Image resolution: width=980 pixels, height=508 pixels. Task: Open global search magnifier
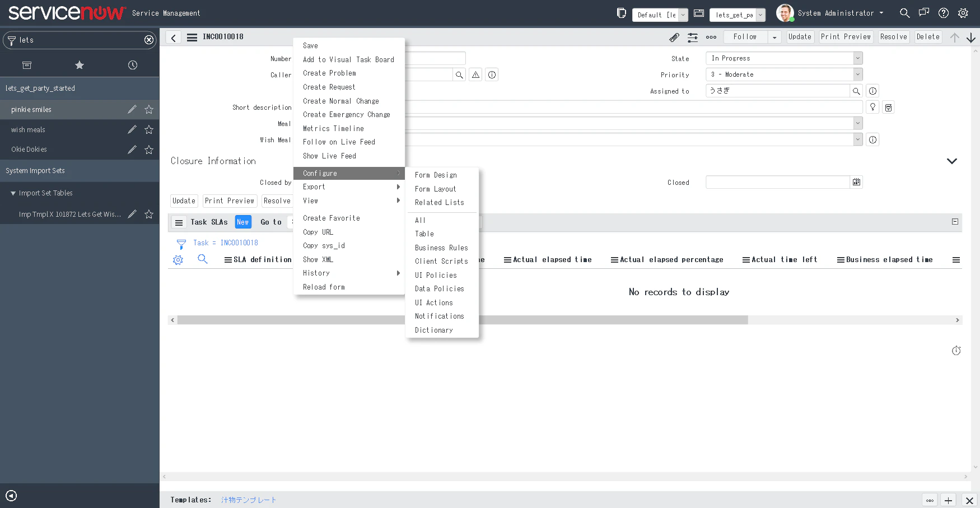point(904,13)
